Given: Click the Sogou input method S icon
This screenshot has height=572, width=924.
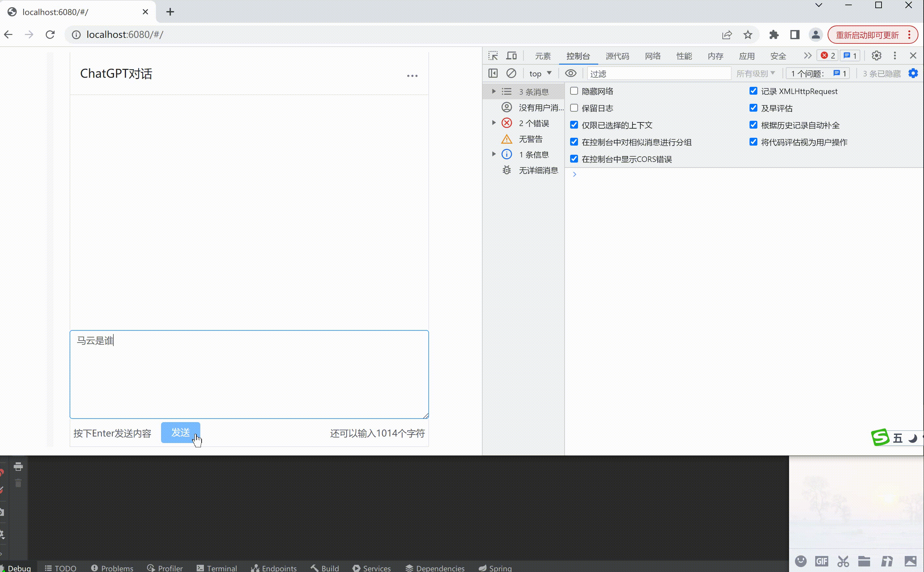Looking at the screenshot, I should pyautogui.click(x=880, y=437).
